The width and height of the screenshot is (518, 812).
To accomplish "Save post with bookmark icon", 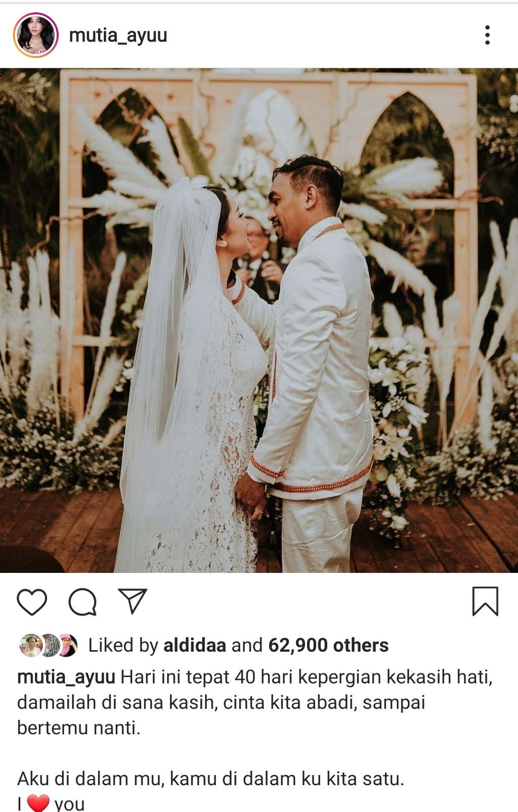I will pyautogui.click(x=485, y=601).
